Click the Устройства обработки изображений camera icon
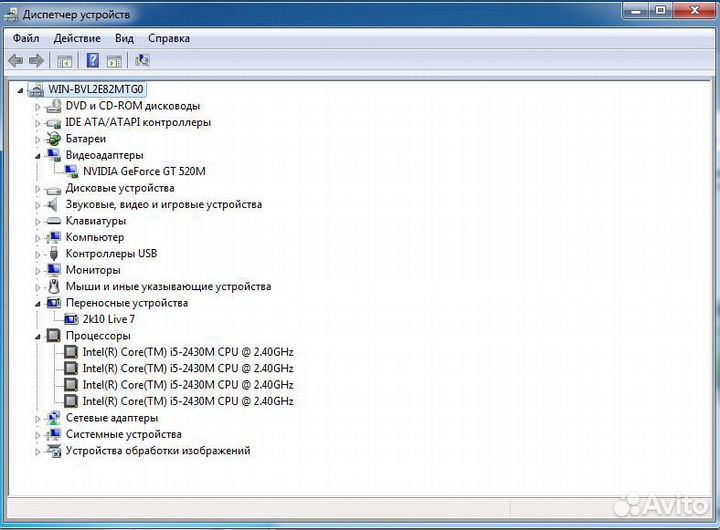 pos(54,451)
